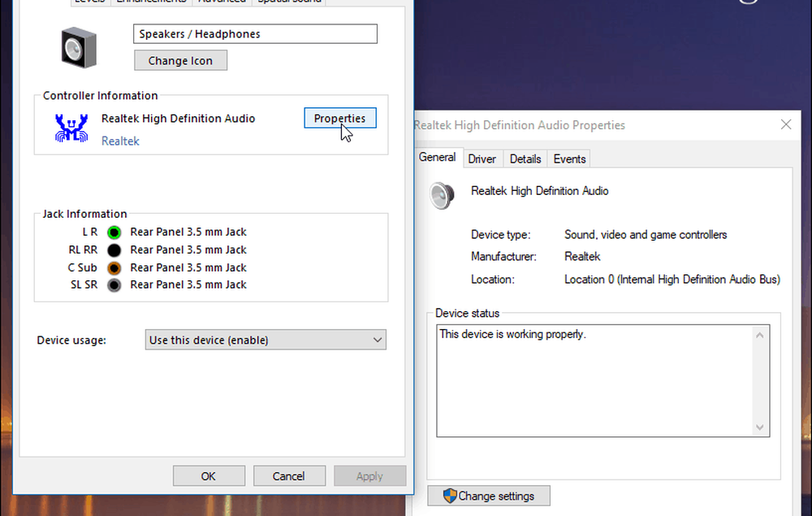The width and height of the screenshot is (812, 516).
Task: Open the Realtek link
Action: pos(120,141)
